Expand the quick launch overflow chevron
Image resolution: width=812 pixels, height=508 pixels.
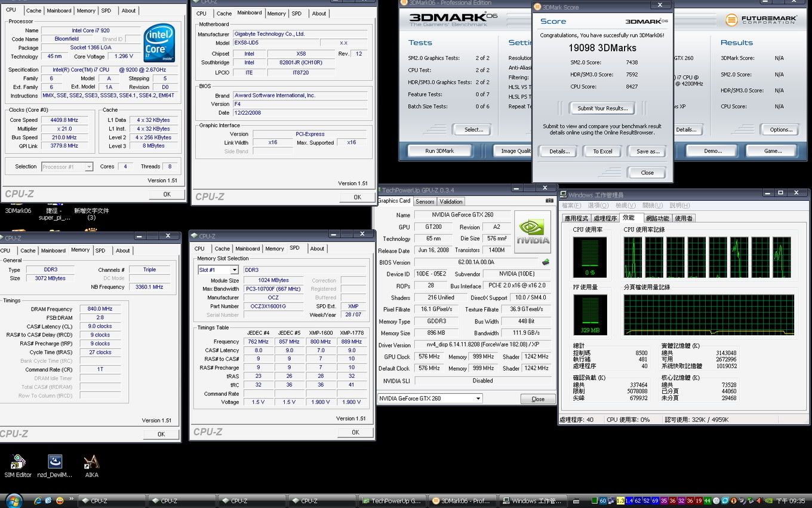tap(72, 498)
